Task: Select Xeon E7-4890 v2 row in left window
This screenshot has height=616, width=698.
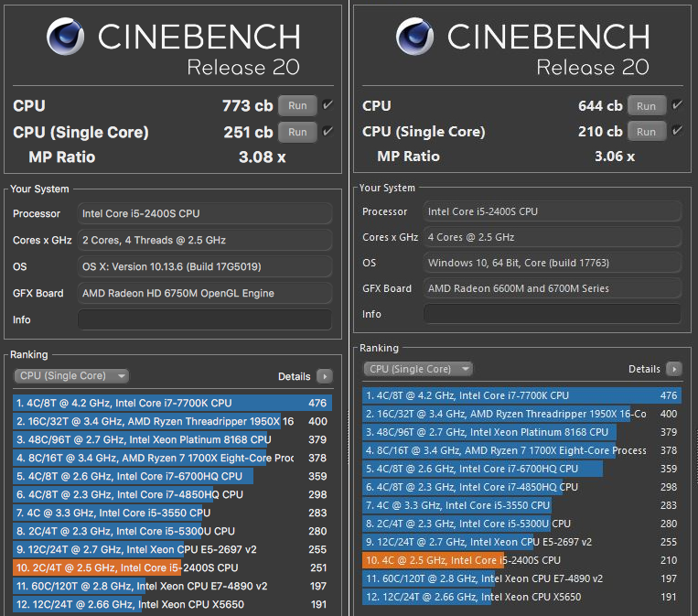Action: [172, 586]
